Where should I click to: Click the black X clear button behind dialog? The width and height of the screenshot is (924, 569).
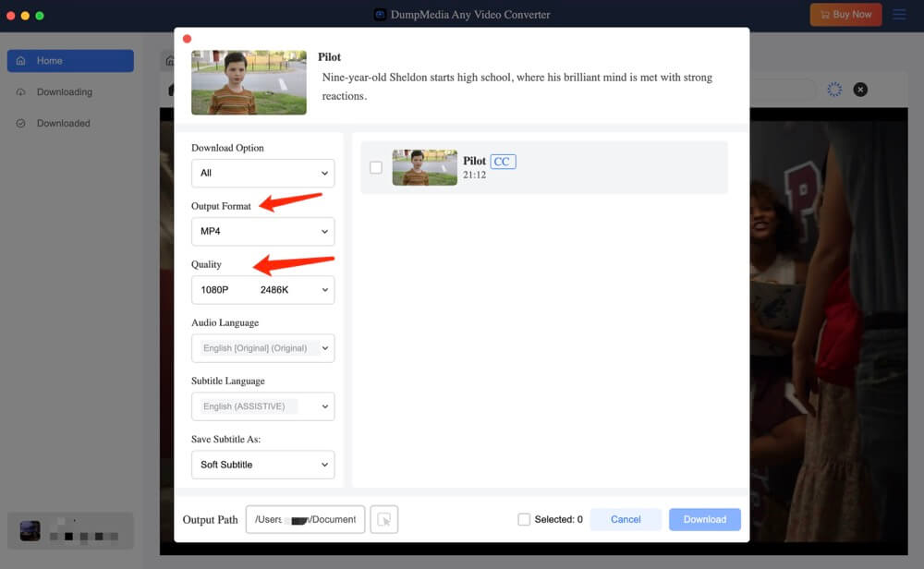pyautogui.click(x=860, y=90)
